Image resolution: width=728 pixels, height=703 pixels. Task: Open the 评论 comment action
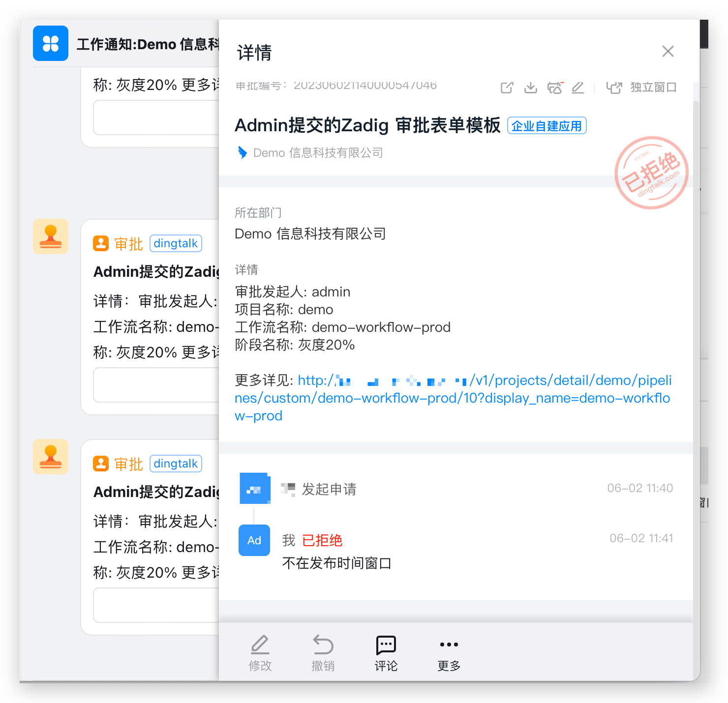pos(386,652)
